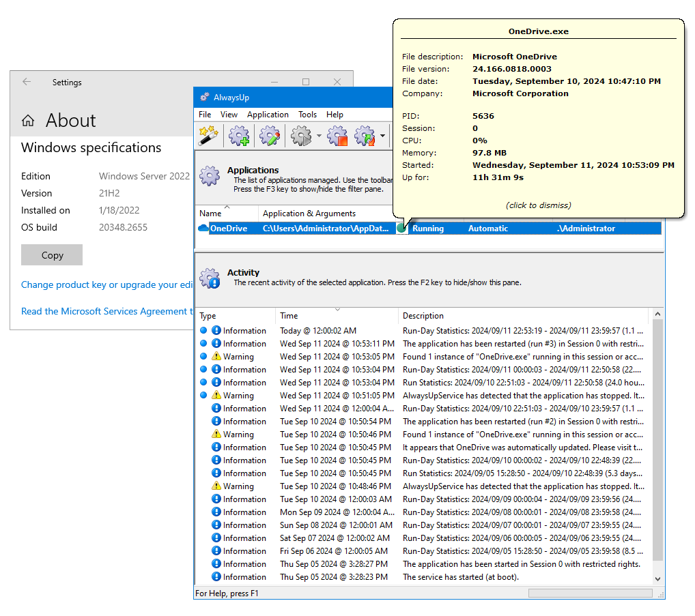The width and height of the screenshot is (695, 616).
Task: Click 'Change product key or upgrade' link
Action: click(x=107, y=284)
